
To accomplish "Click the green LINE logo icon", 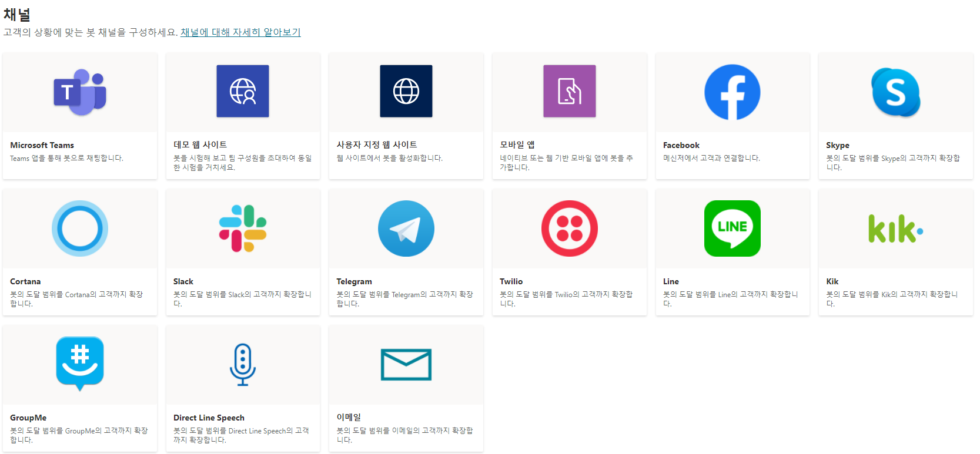I will point(733,228).
